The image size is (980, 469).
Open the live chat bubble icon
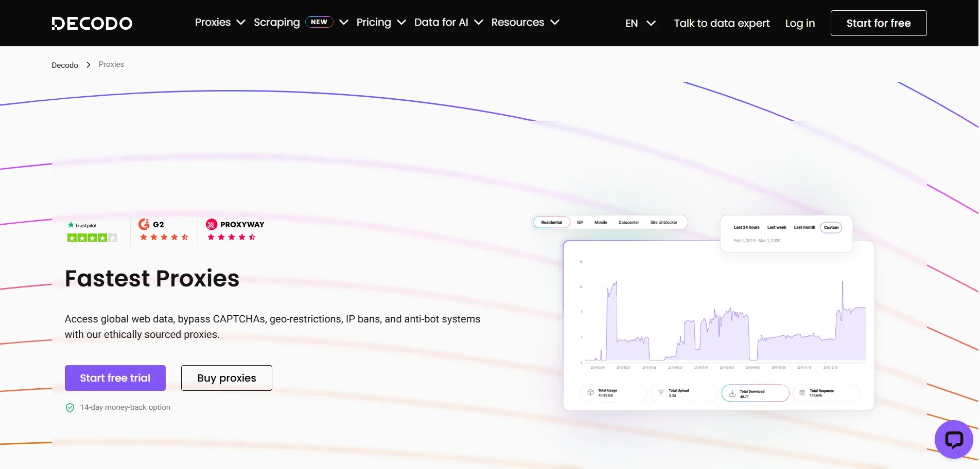click(953, 439)
